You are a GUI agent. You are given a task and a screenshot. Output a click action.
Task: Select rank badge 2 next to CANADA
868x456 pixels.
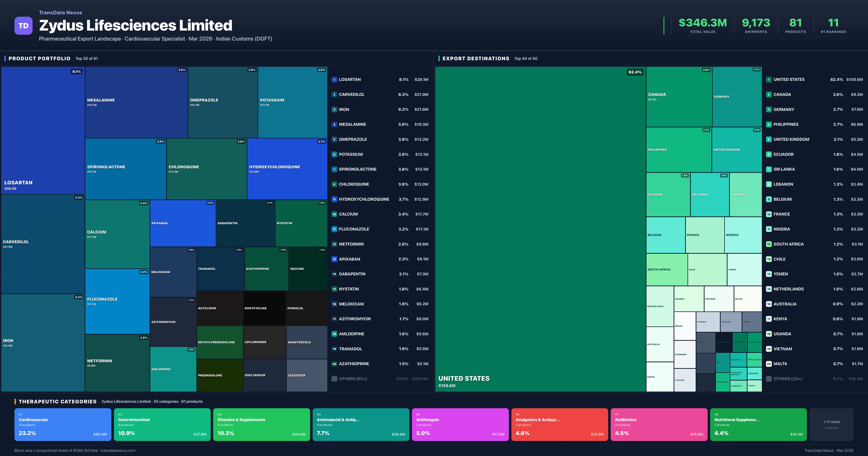pyautogui.click(x=769, y=94)
